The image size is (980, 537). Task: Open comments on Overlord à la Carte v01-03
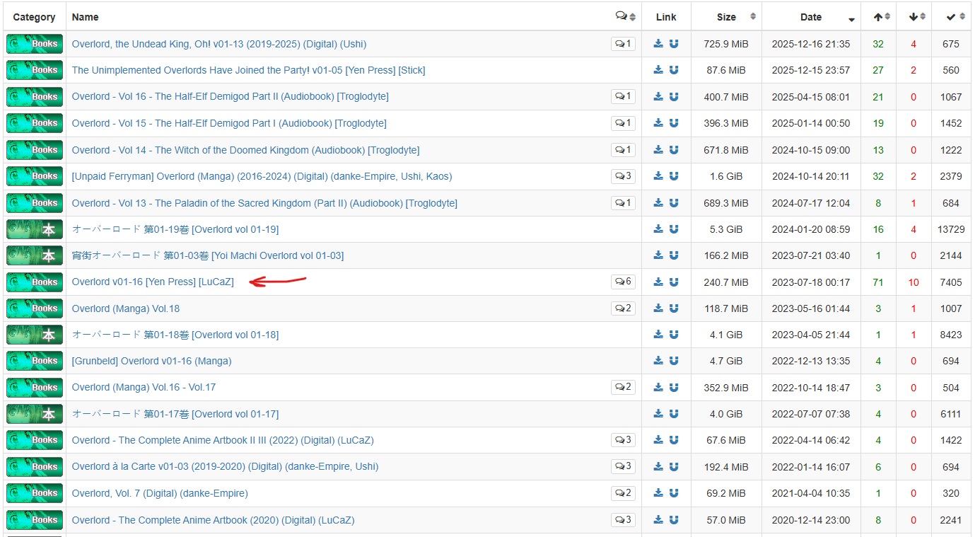click(623, 466)
